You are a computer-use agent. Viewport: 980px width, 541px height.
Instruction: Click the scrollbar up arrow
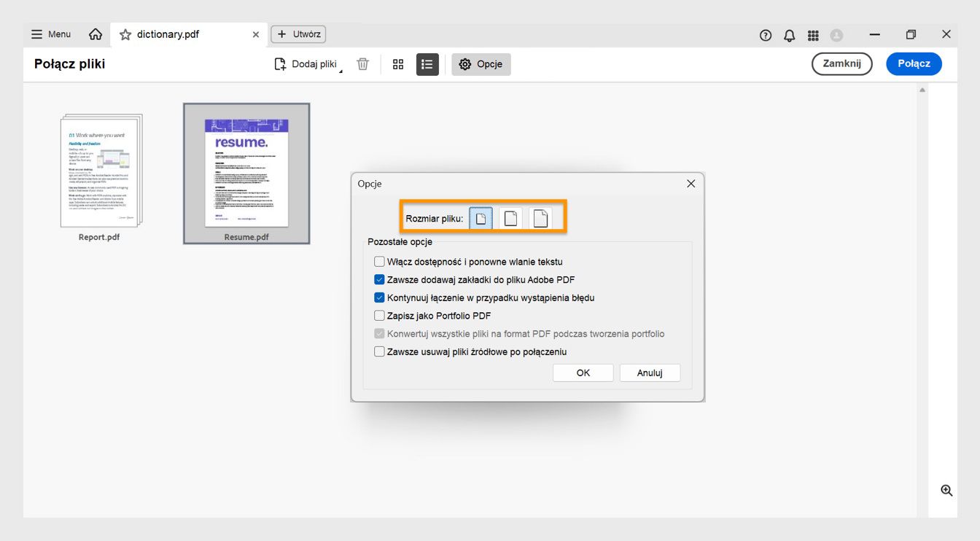coord(922,90)
